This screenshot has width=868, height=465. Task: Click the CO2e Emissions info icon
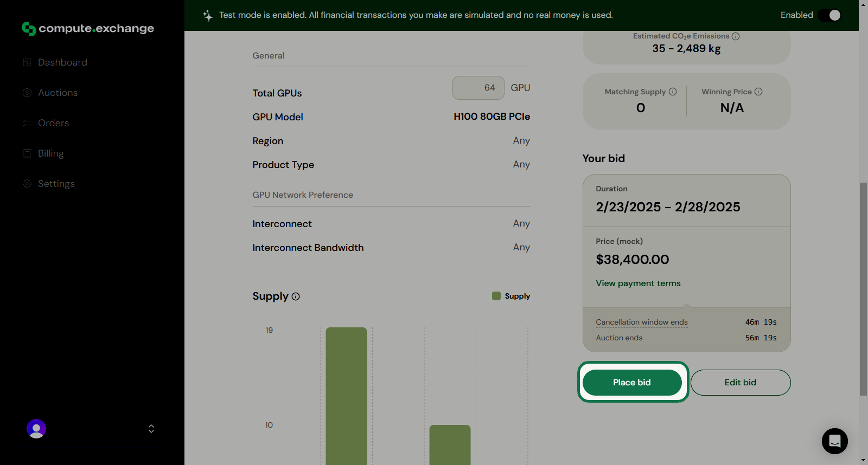(736, 36)
